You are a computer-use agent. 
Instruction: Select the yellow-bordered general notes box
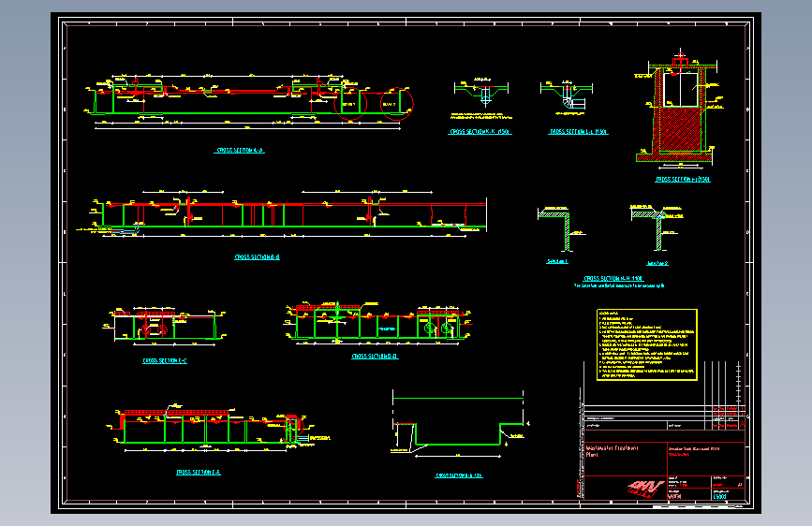pyautogui.click(x=647, y=344)
